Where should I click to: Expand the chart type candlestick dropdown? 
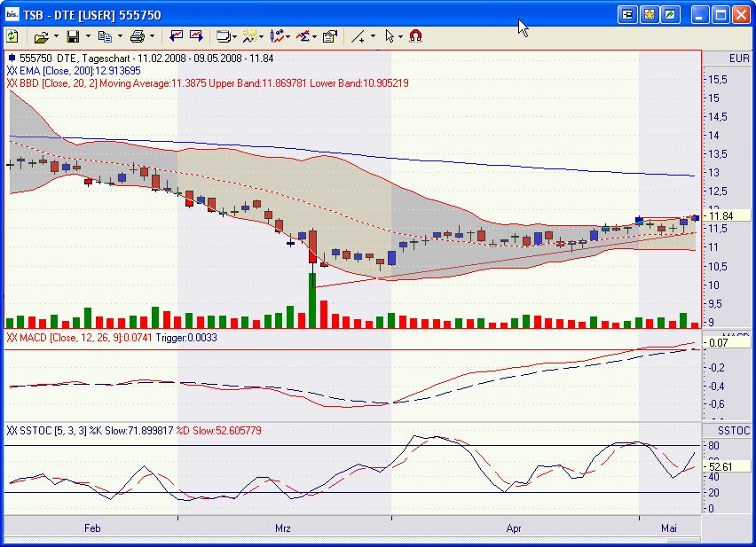click(x=287, y=36)
